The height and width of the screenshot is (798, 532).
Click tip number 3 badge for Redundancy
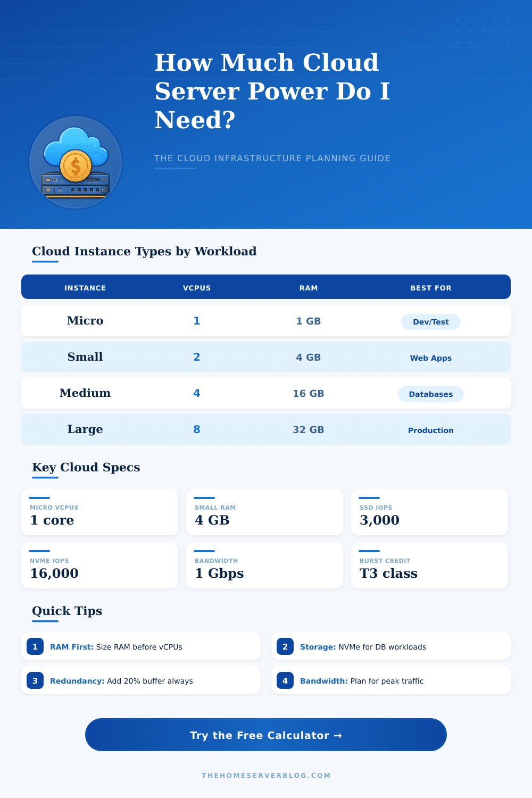click(35, 680)
